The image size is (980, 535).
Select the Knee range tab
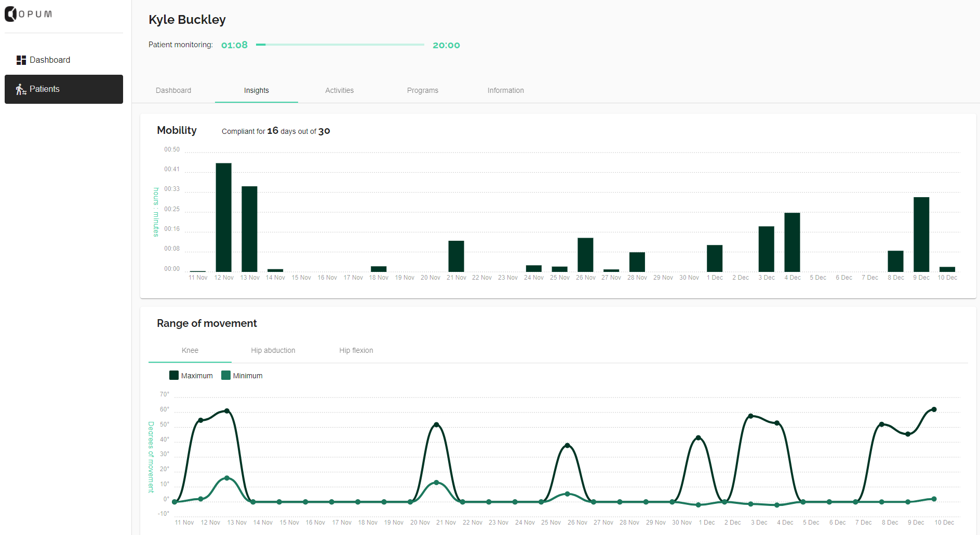(x=190, y=350)
